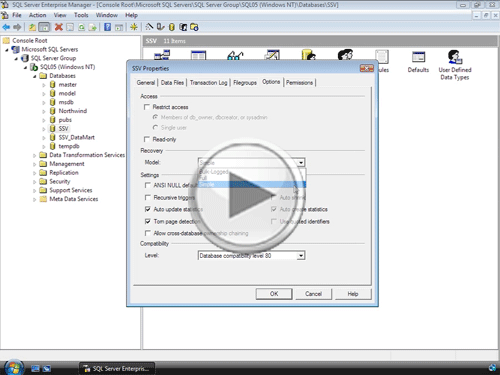Enable the Read-only checkbox
Viewport: 500px width, 375px height.
coord(147,139)
